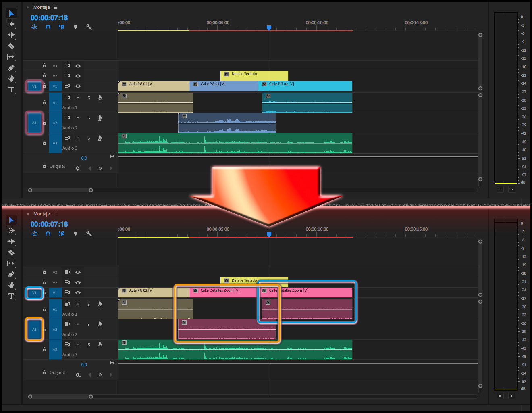Toggle snap magnet in the lower timeline
This screenshot has height=413, width=532.
48,234
